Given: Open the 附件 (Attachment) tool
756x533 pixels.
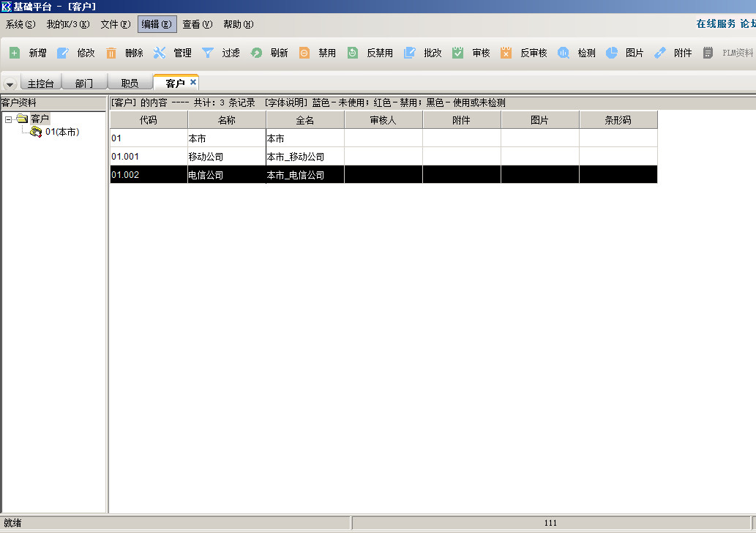Looking at the screenshot, I should [x=660, y=53].
